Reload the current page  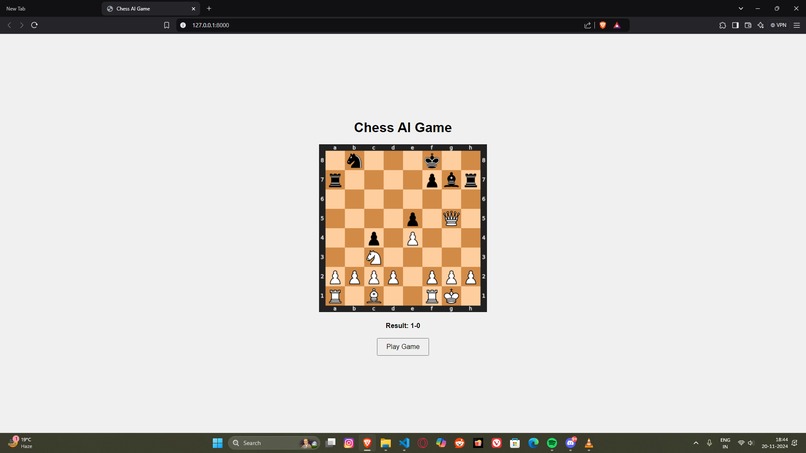coord(34,25)
